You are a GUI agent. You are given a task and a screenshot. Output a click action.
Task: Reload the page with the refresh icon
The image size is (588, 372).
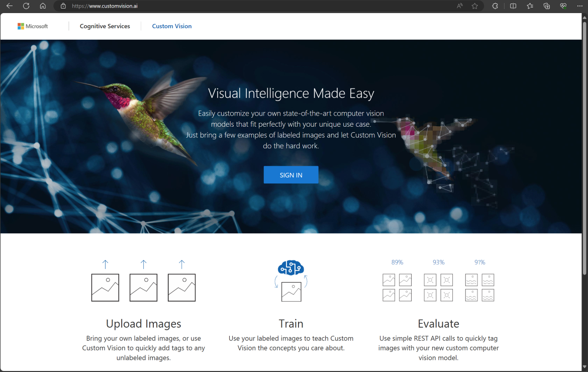point(26,6)
